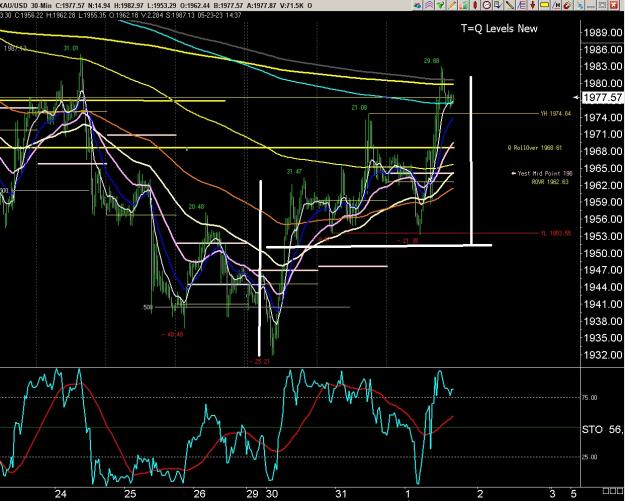Click the 1941.00 price axis label
625x501 pixels.
point(603,304)
